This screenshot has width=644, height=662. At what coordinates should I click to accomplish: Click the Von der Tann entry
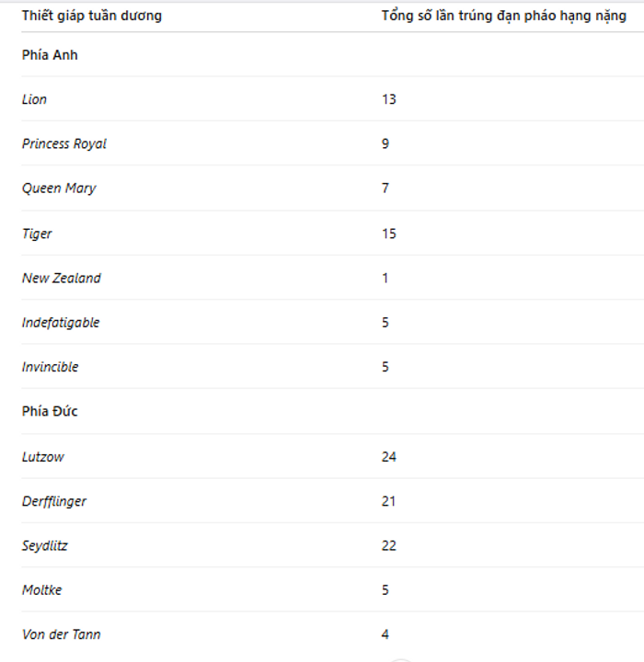point(62,634)
